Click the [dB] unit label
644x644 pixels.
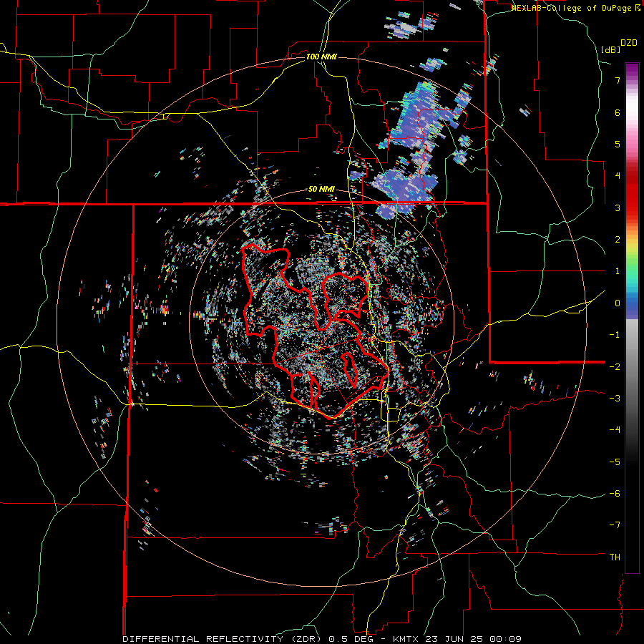(x=610, y=49)
